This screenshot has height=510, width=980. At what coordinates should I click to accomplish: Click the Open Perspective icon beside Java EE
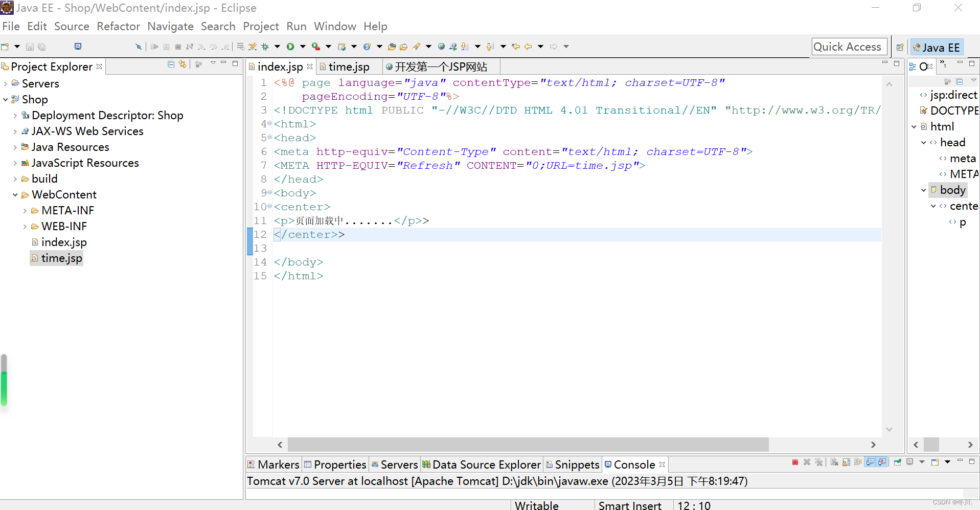[900, 48]
